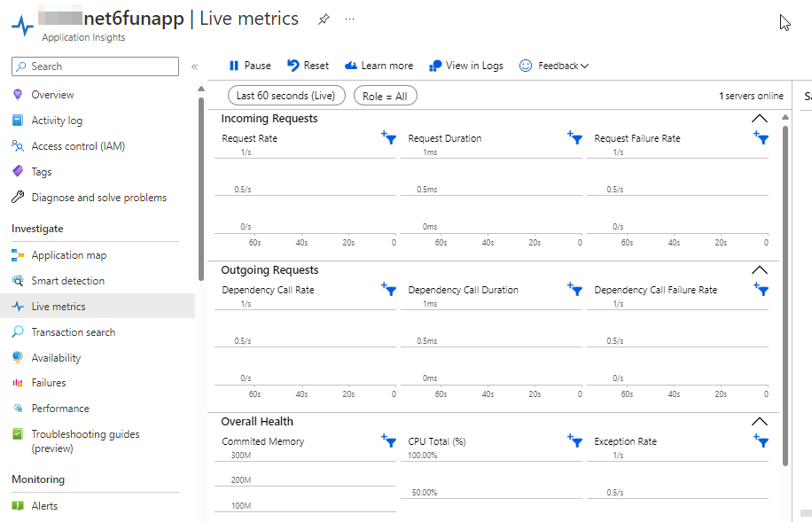Viewport: 812px width, 522px height.
Task: Open the Learn more link
Action: pyautogui.click(x=379, y=66)
